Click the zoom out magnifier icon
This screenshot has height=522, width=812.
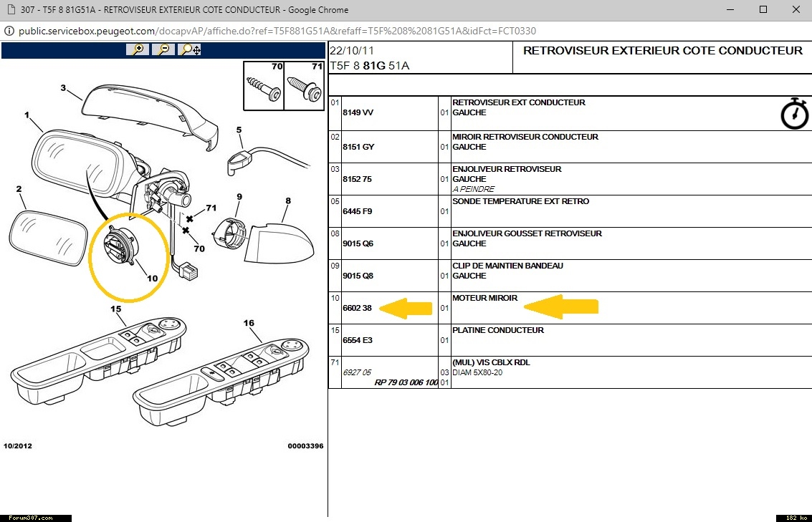(163, 49)
